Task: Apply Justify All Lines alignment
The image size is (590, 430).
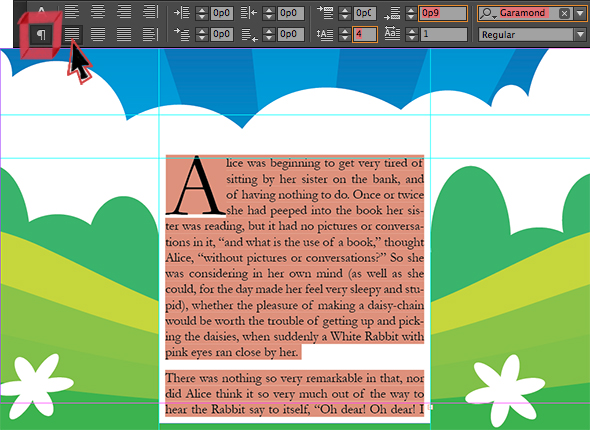Action: [x=124, y=34]
